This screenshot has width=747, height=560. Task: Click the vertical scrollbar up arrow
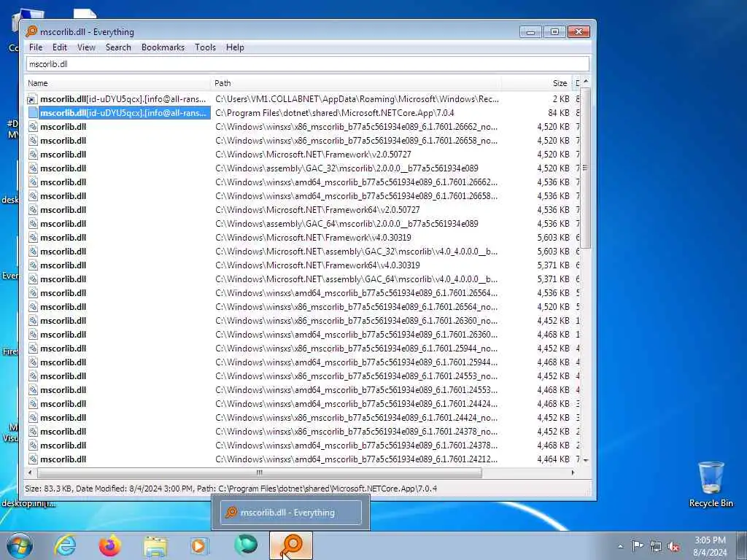click(586, 82)
